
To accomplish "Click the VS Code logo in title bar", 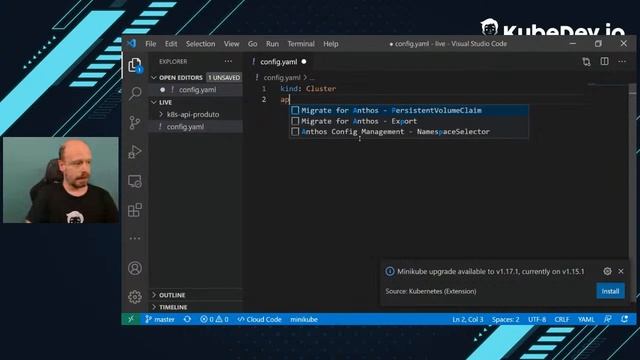I will [x=131, y=43].
